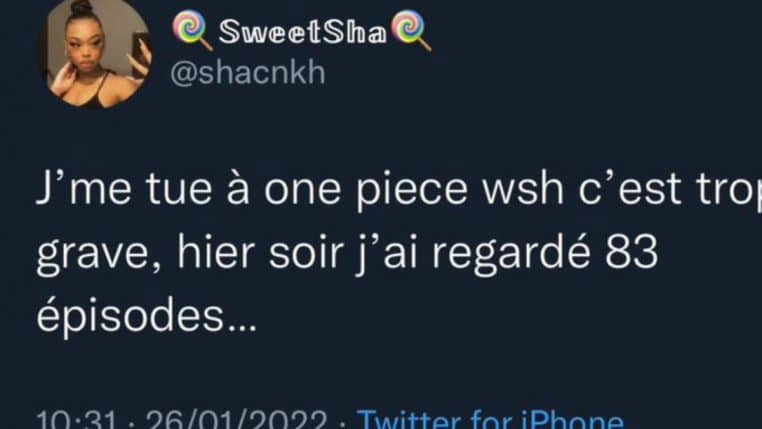Click the word "c'est" in the tweet
Viewport: 762px width, 429px height.
click(x=630, y=189)
